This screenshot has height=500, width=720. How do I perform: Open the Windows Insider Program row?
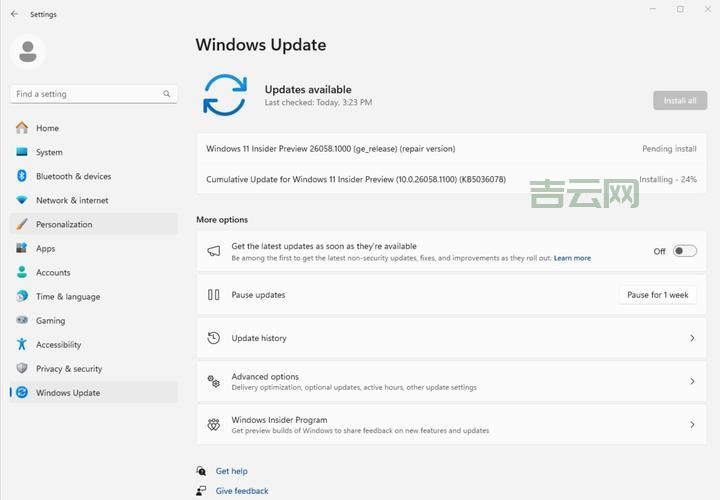451,424
